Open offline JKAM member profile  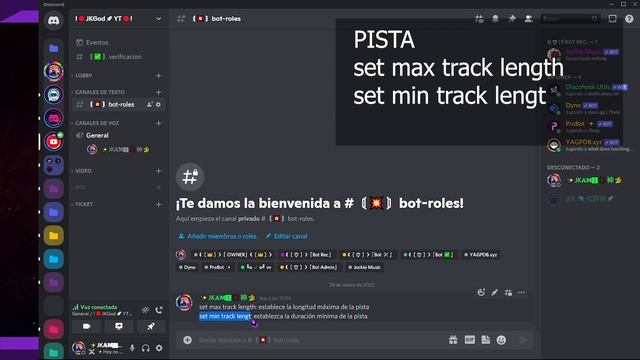pyautogui.click(x=584, y=180)
